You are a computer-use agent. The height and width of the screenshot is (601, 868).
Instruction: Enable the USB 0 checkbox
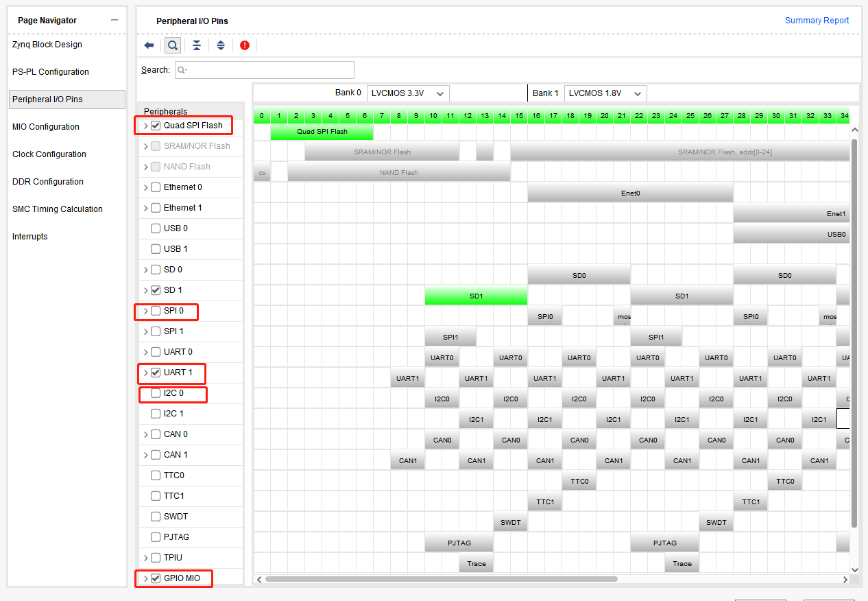[156, 228]
